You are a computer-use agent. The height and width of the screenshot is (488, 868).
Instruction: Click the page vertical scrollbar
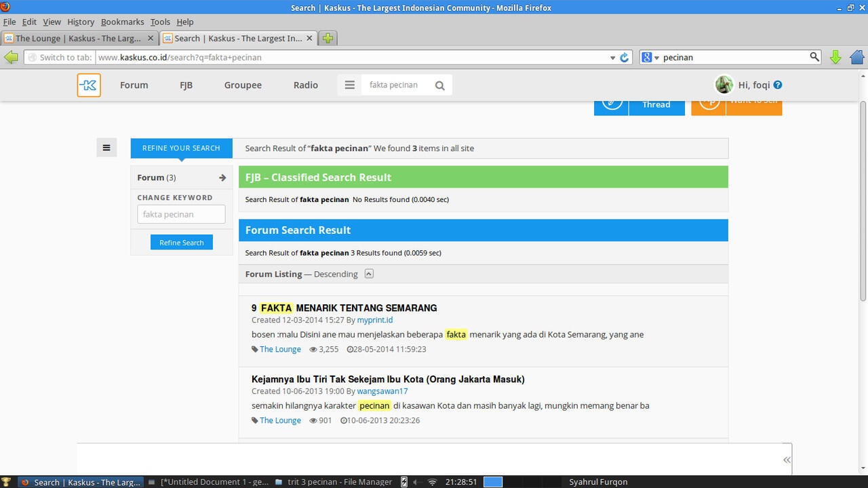pos(863,200)
